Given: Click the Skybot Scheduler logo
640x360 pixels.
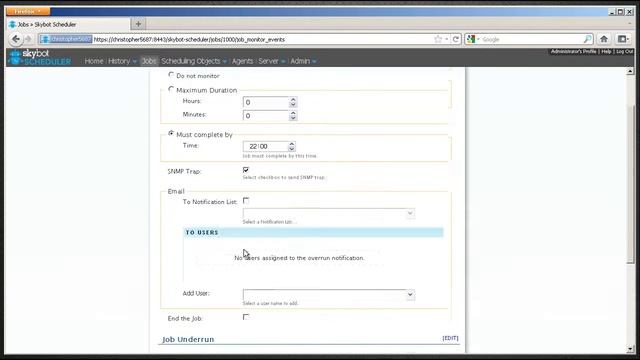Looking at the screenshot, I should [x=40, y=58].
